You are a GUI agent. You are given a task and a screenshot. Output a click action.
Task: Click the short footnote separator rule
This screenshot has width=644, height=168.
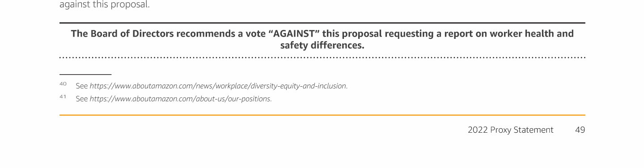pyautogui.click(x=85, y=74)
